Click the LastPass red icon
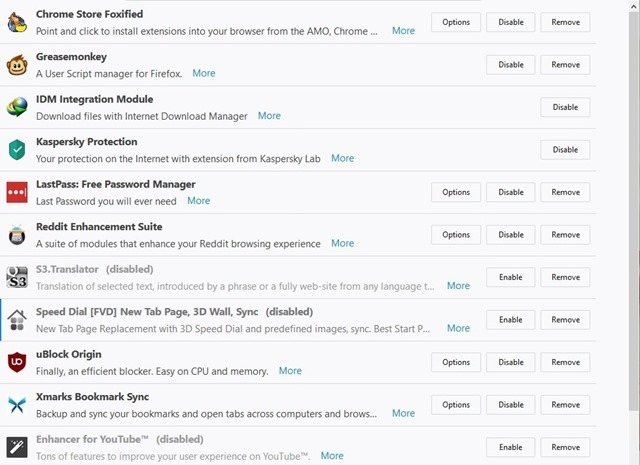640x465 pixels. click(x=17, y=192)
